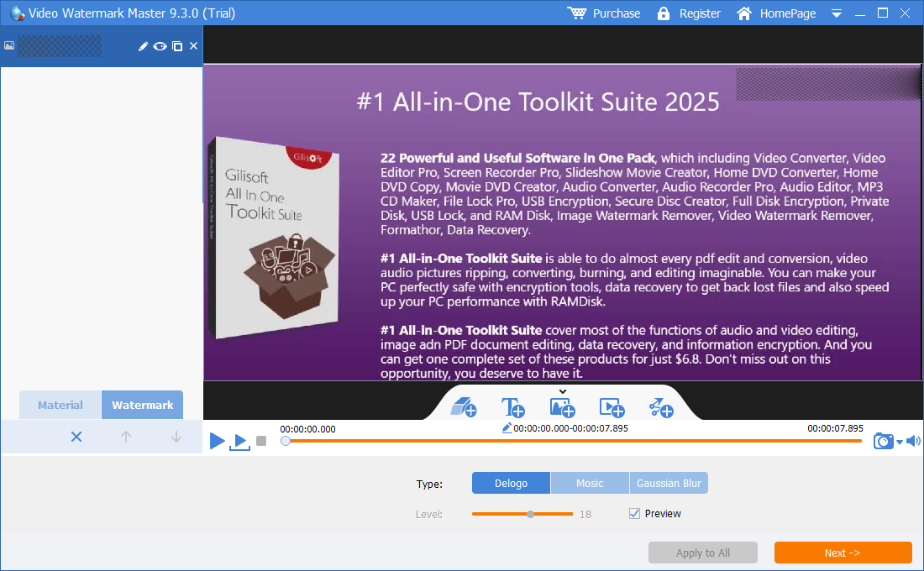
Task: Select the Delogo type
Action: (511, 483)
